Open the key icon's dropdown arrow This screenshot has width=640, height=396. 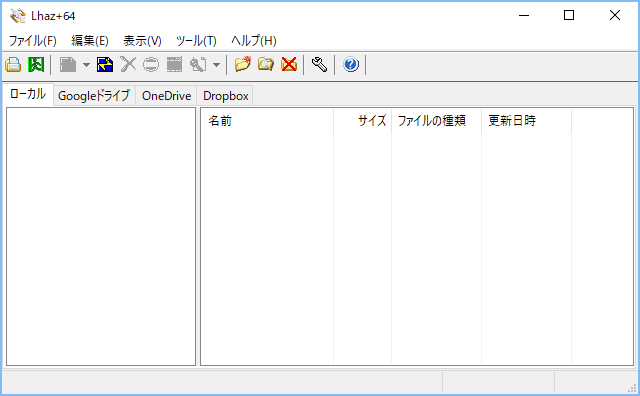216,65
